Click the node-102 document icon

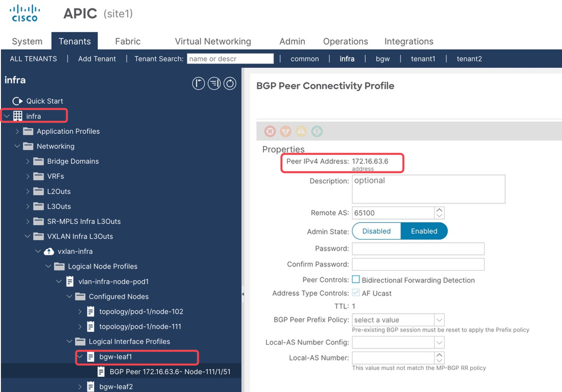pyautogui.click(x=90, y=312)
